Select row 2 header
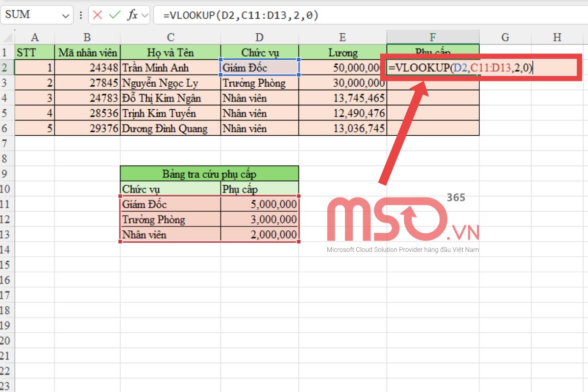588x392 pixels. [7, 68]
